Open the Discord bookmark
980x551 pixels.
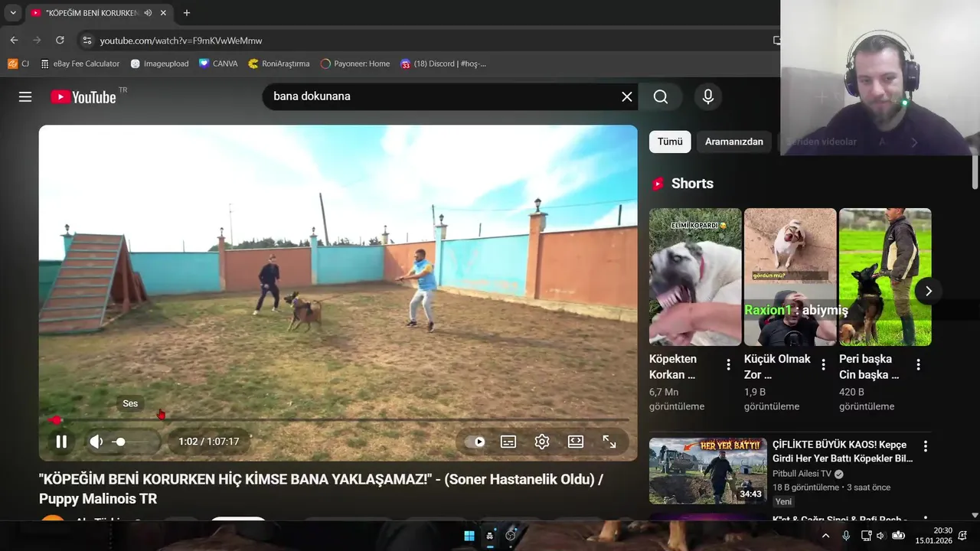point(443,64)
